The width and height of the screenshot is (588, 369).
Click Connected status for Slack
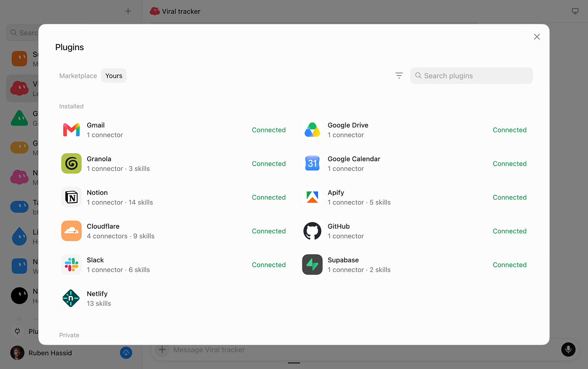[269, 265]
